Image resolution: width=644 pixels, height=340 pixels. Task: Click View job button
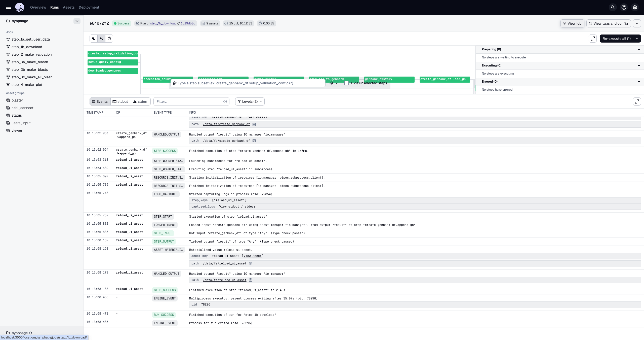(572, 23)
